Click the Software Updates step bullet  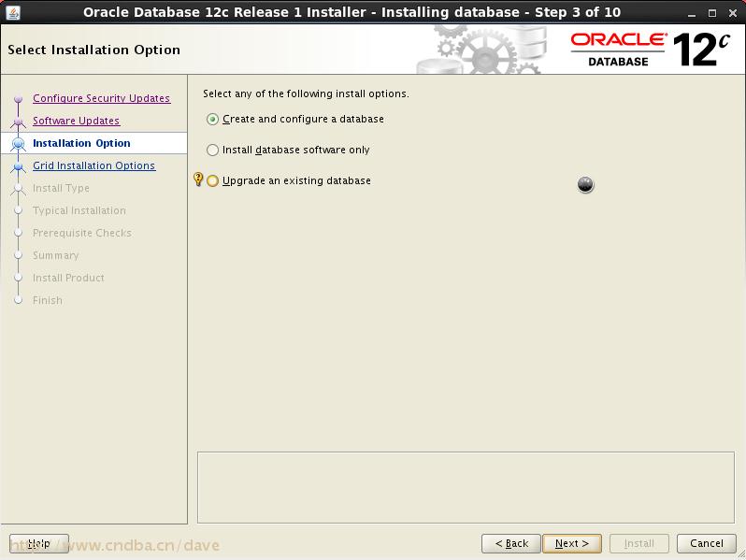18,122
